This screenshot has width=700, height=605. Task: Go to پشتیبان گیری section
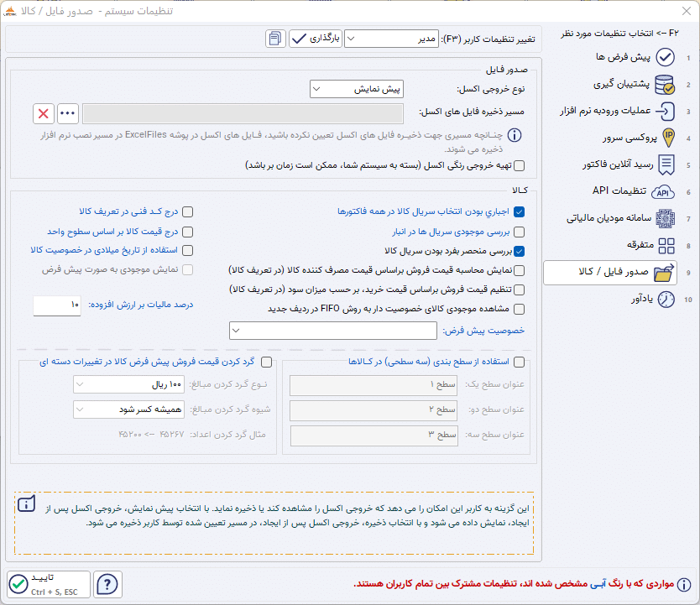621,84
